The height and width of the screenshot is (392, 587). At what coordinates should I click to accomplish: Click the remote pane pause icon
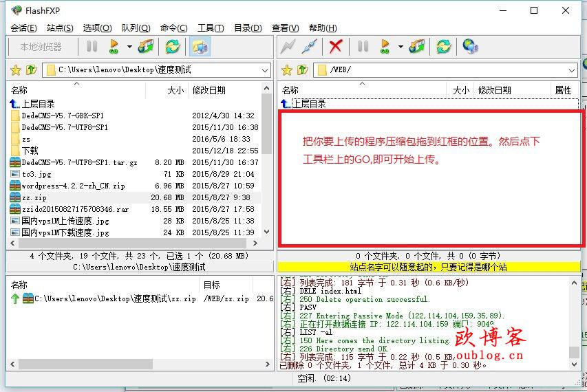click(363, 46)
